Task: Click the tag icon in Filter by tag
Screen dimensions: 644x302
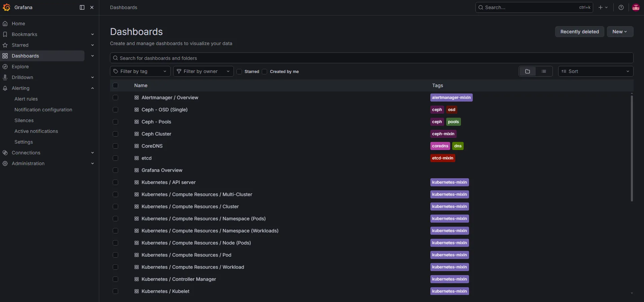Action: (x=116, y=71)
